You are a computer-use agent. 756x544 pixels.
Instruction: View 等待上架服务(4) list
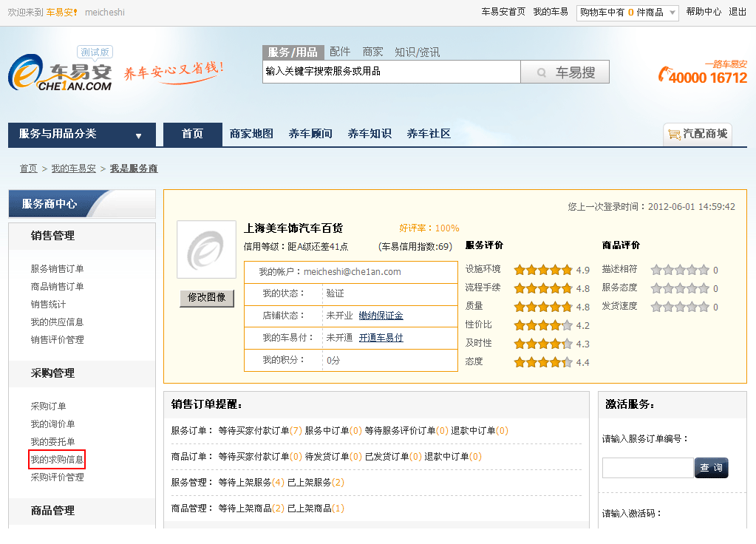click(x=251, y=482)
